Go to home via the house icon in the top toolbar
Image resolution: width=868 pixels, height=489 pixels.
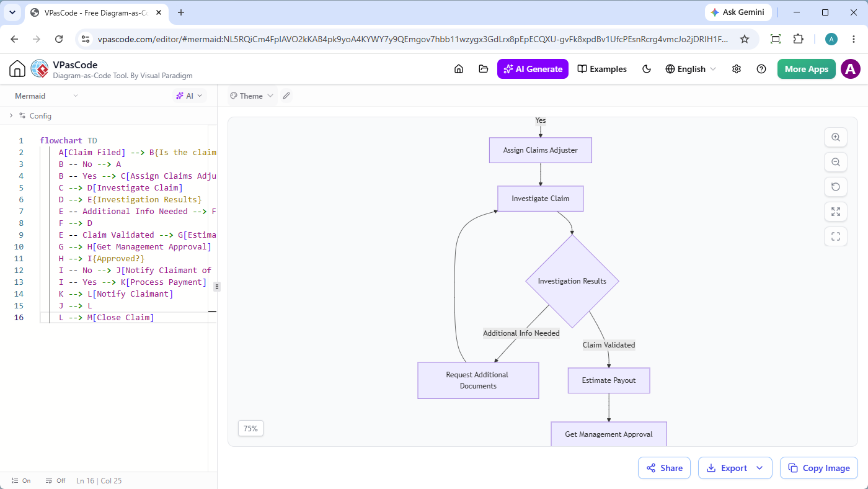point(459,69)
